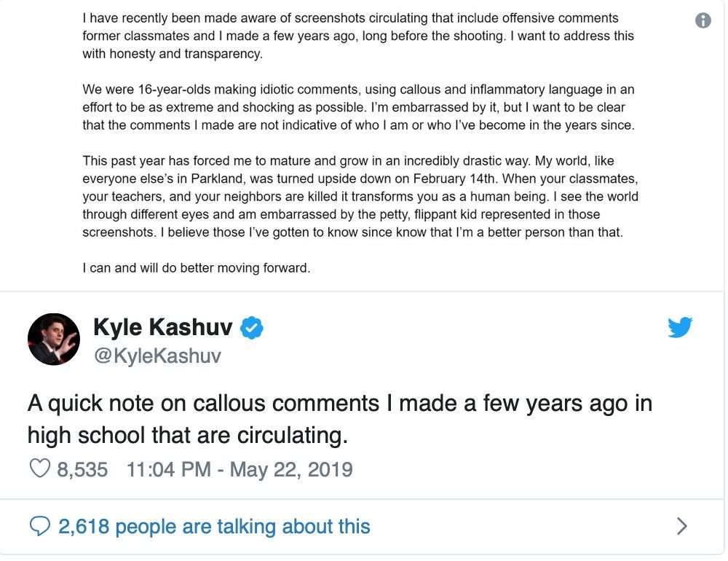Expand the conversation with the right chevron arrow
This screenshot has height=561, width=728.
click(681, 526)
